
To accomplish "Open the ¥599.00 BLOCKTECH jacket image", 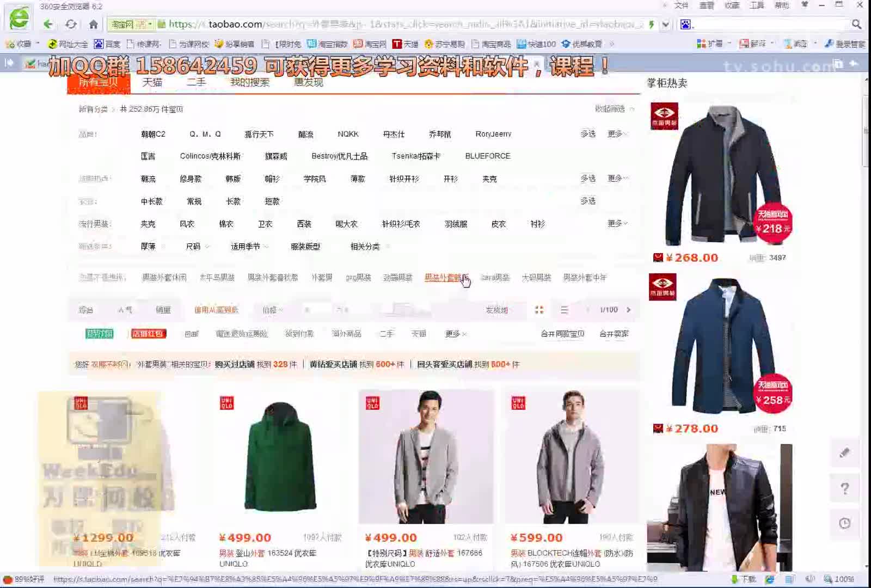I will tap(571, 457).
